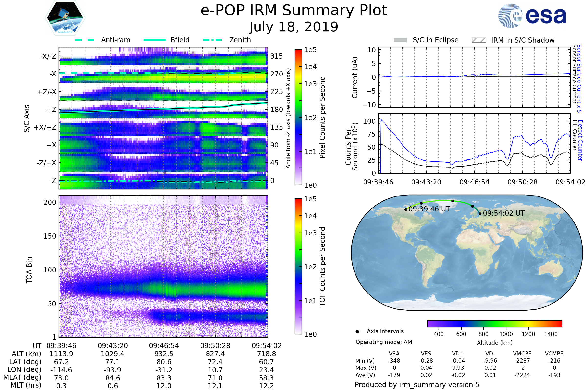Click the Produced by irm_summary version 5 text
Screen dimensions: 588x392
coord(417,384)
